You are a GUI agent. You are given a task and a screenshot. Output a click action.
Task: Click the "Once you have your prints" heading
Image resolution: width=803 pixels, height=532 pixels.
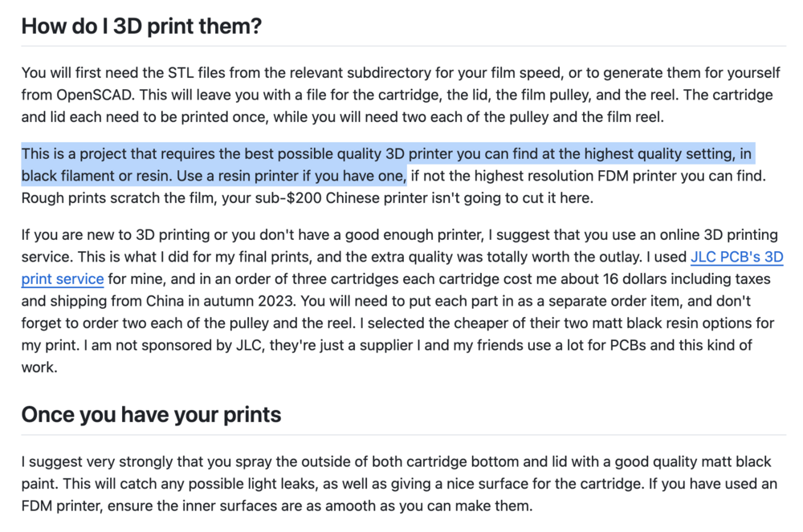tap(151, 414)
